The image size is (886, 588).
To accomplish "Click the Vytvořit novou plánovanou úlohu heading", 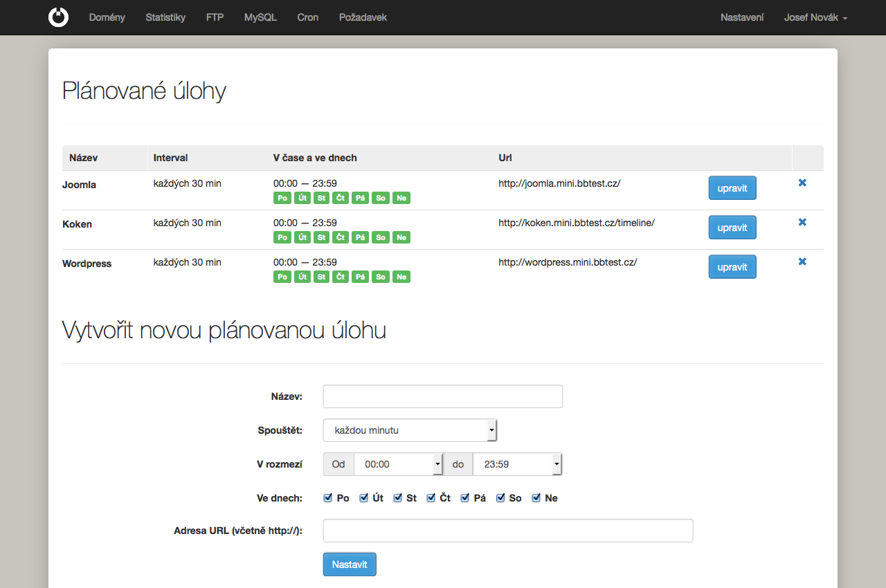I will click(224, 330).
